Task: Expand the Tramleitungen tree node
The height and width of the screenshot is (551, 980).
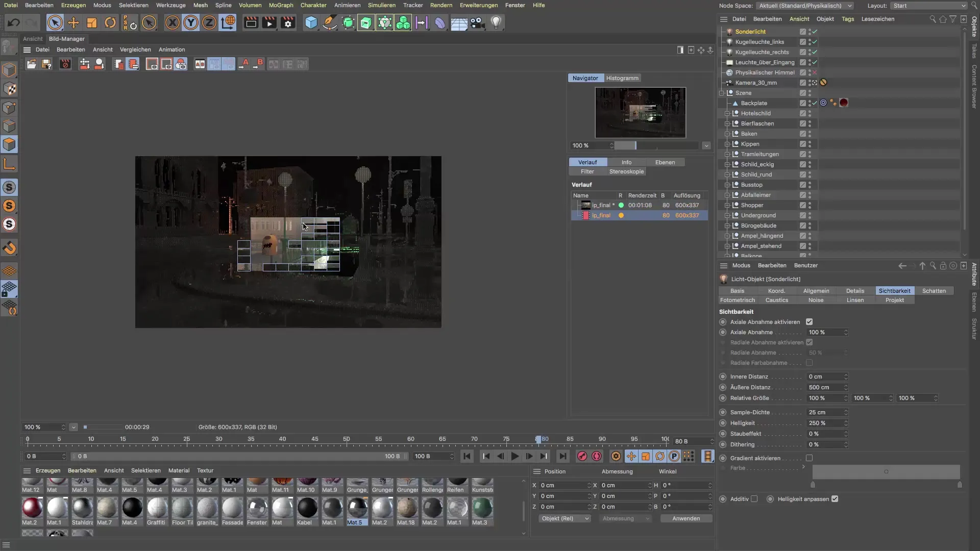Action: [x=727, y=154]
